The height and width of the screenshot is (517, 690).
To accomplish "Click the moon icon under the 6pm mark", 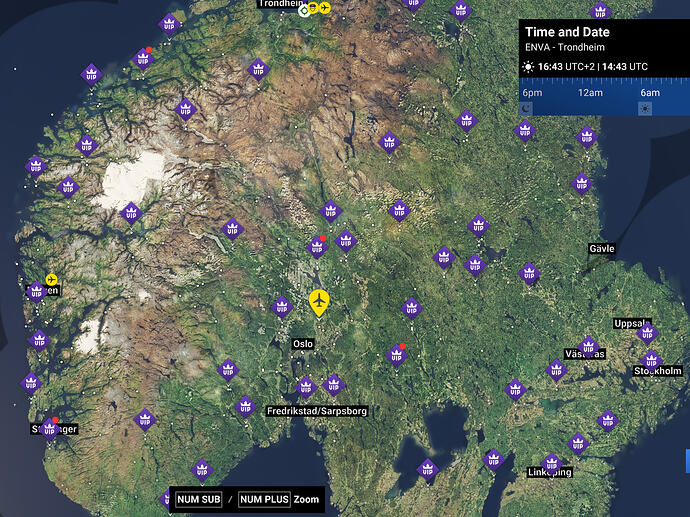I will [526, 108].
